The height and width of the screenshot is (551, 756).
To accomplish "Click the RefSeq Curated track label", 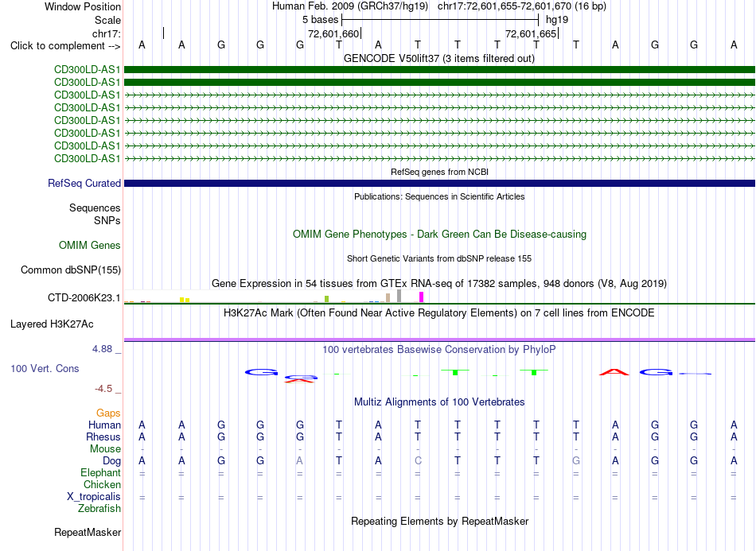I will (x=84, y=184).
